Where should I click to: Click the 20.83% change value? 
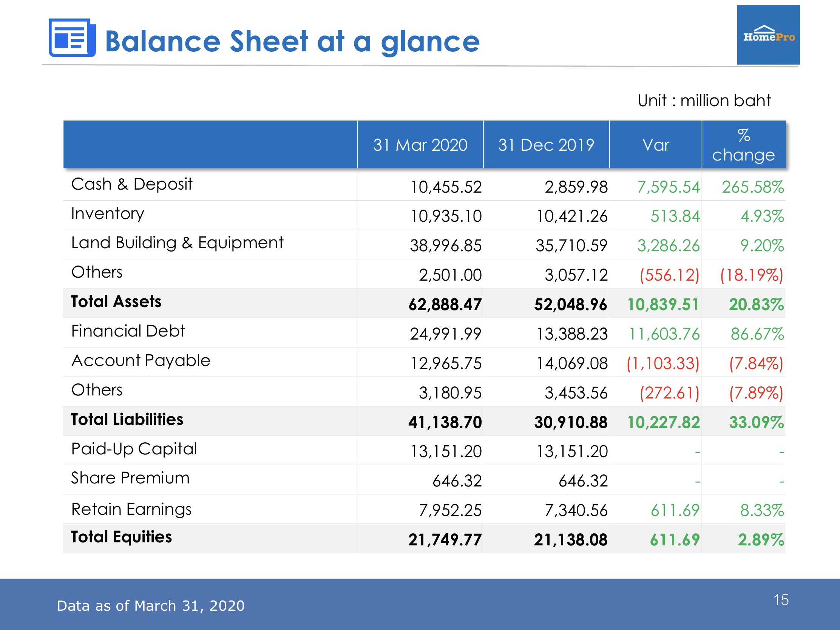tap(757, 304)
